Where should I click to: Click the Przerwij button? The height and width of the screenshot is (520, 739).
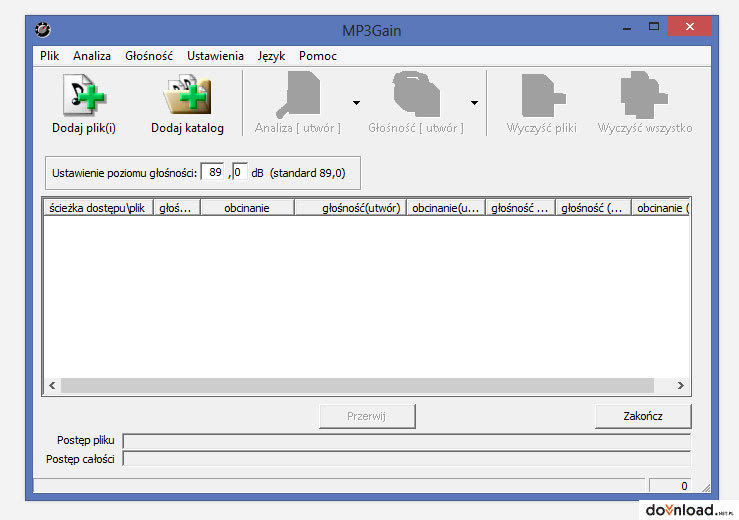point(367,416)
